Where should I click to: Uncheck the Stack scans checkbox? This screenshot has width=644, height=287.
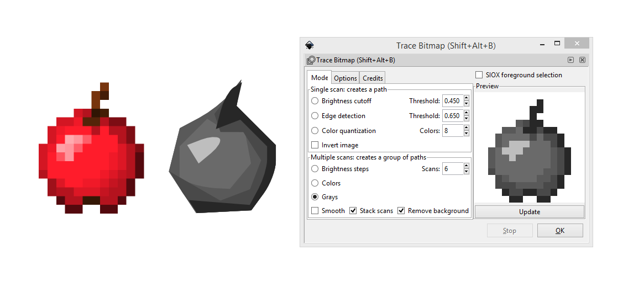353,211
